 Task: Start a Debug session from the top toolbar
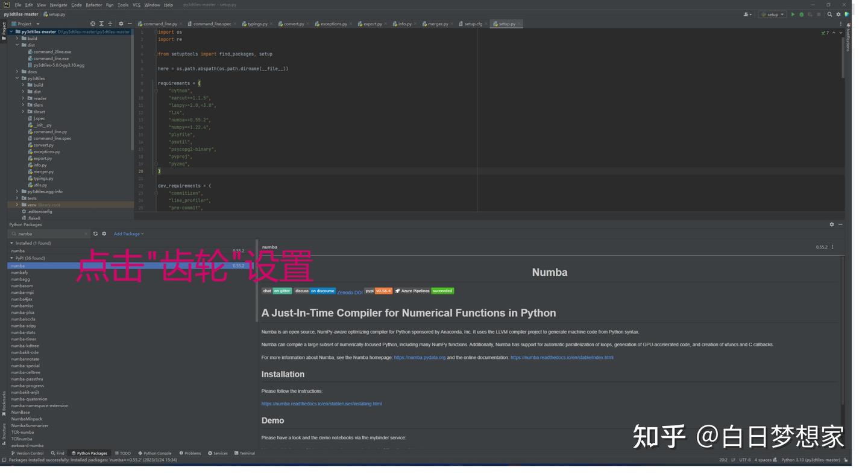pos(802,14)
